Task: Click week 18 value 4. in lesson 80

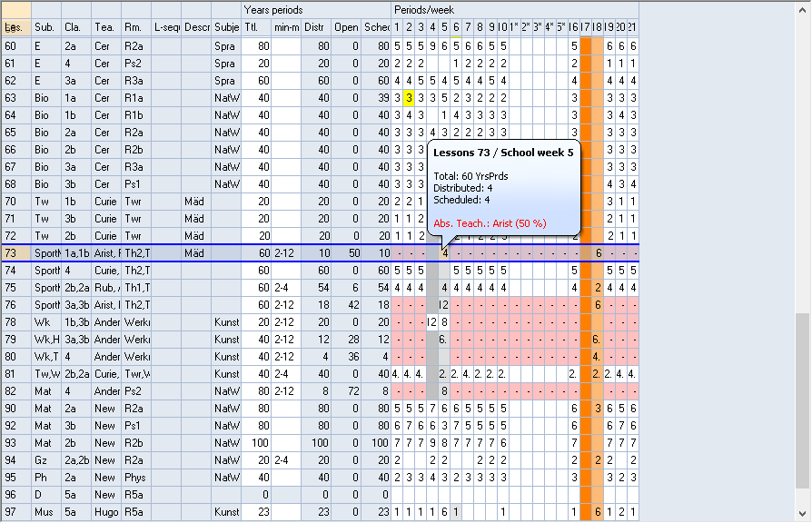Action: pyautogui.click(x=598, y=357)
